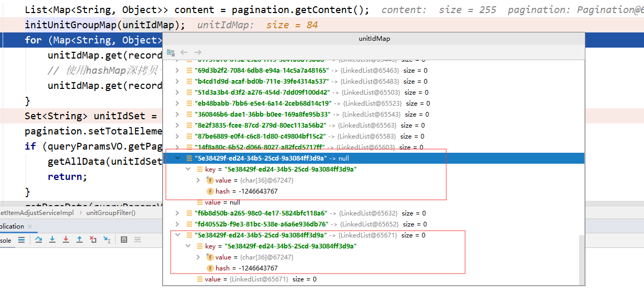644x306 pixels.
Task: Expand the "fd40552b-f9e3" map entry
Action: tap(176, 224)
